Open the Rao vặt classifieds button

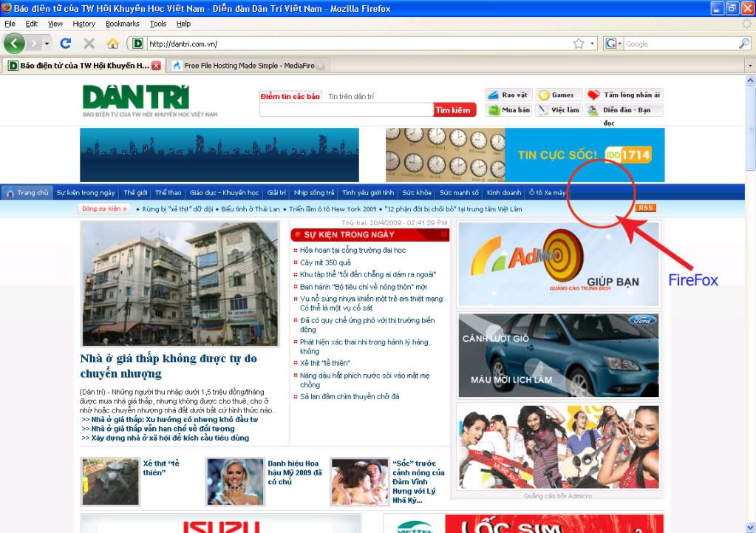[x=508, y=95]
